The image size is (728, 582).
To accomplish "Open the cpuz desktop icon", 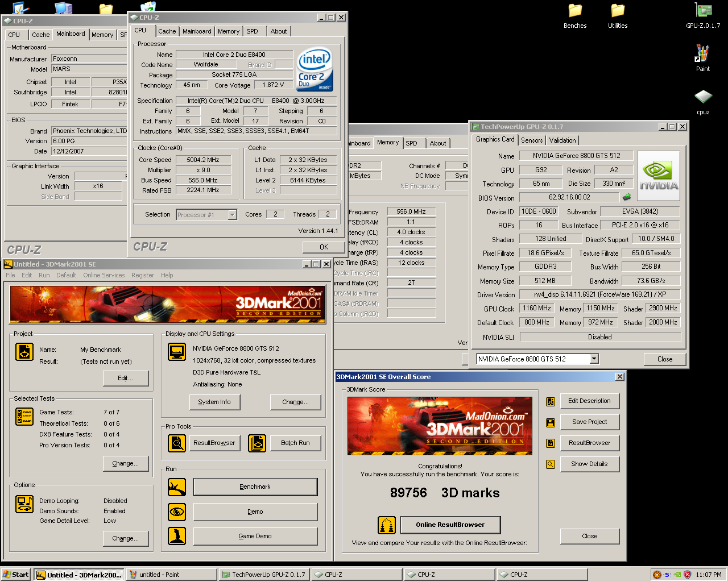I will pos(703,102).
